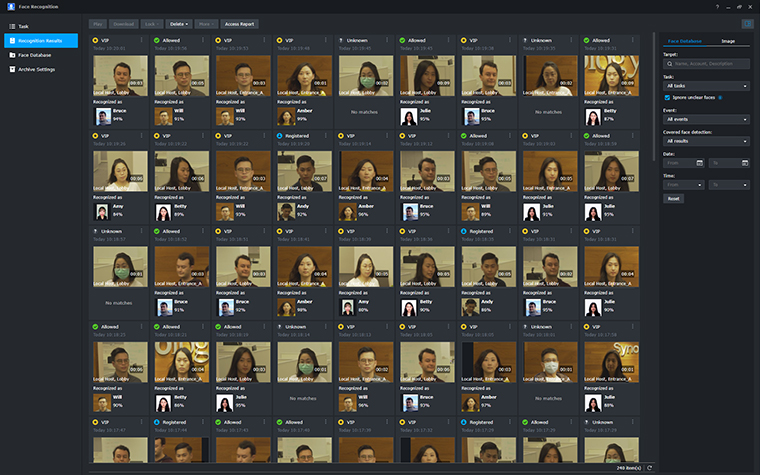Open the three-dot menu of the 10:19:08 Allowed card

pyautogui.click(x=510, y=136)
